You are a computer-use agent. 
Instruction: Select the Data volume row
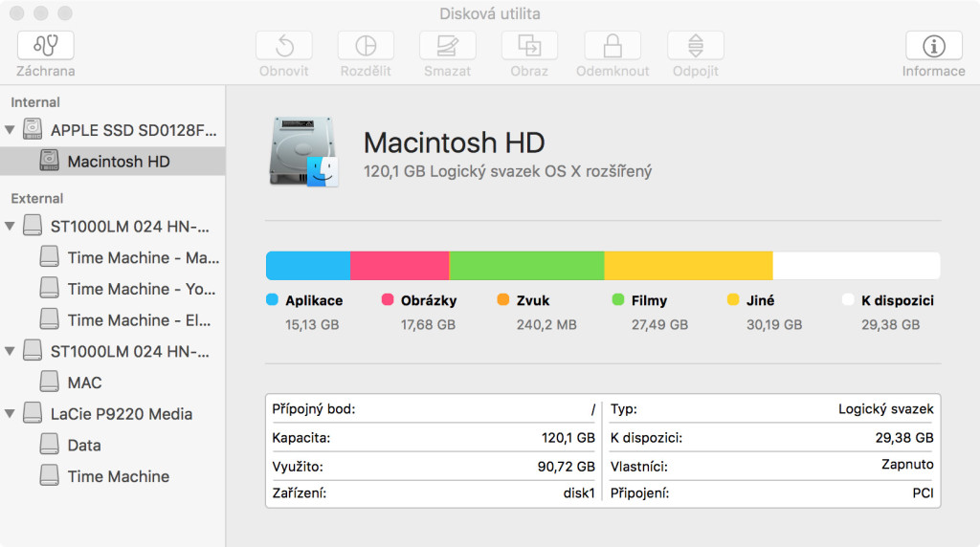pyautogui.click(x=113, y=445)
